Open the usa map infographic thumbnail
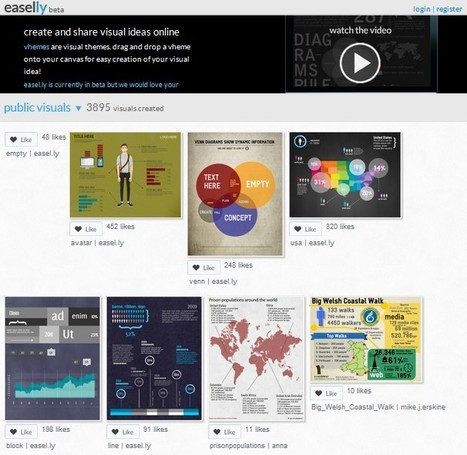The height and width of the screenshot is (455, 467). pyautogui.click(x=345, y=175)
